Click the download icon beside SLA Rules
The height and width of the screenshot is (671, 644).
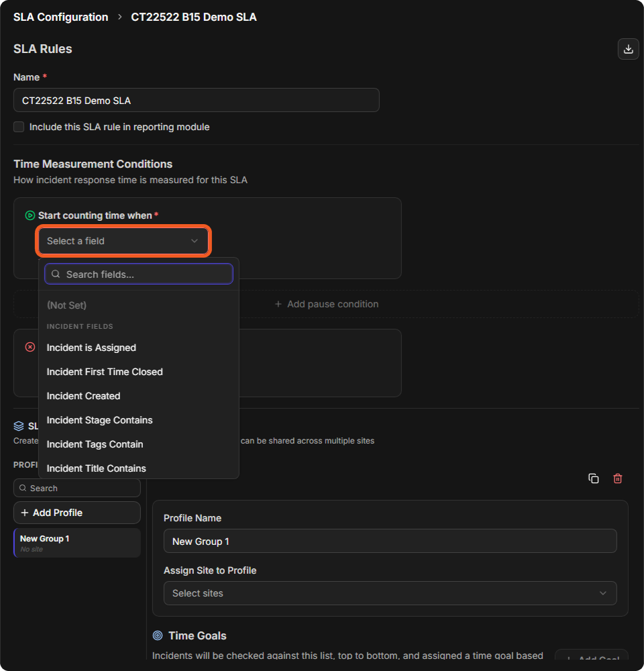coord(628,49)
